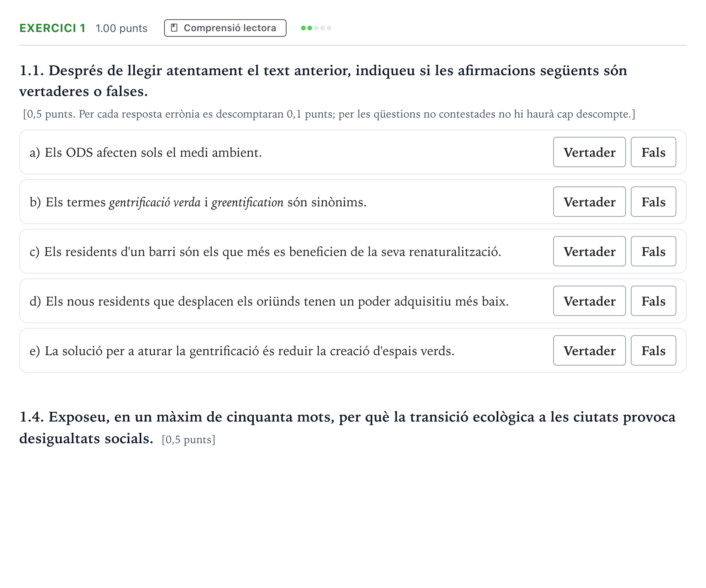This screenshot has width=706, height=588.
Task: Click the question 1.1 instruction heading
Action: click(323, 81)
